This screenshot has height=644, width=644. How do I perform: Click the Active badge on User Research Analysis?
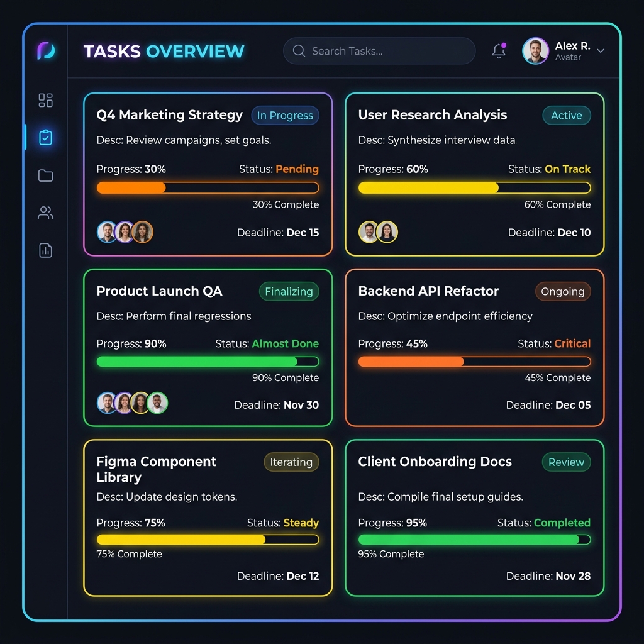click(567, 116)
